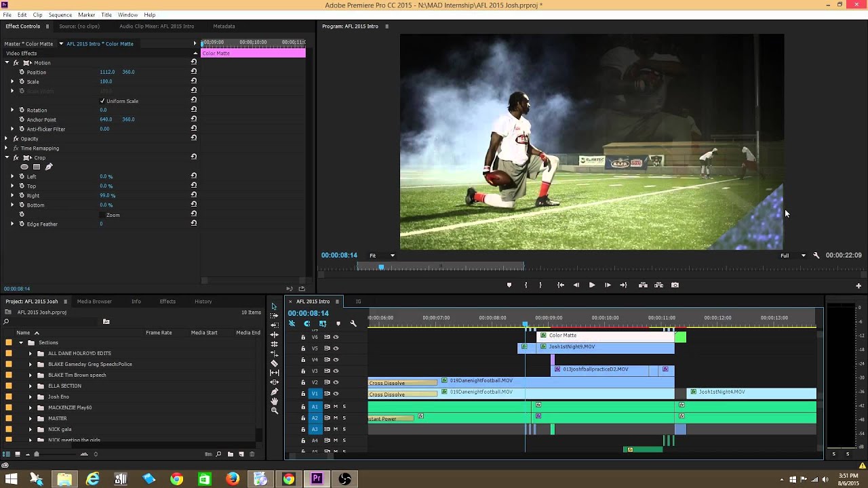The image size is (868, 488).
Task: Select the Selection tool arrow
Action: [x=274, y=306]
